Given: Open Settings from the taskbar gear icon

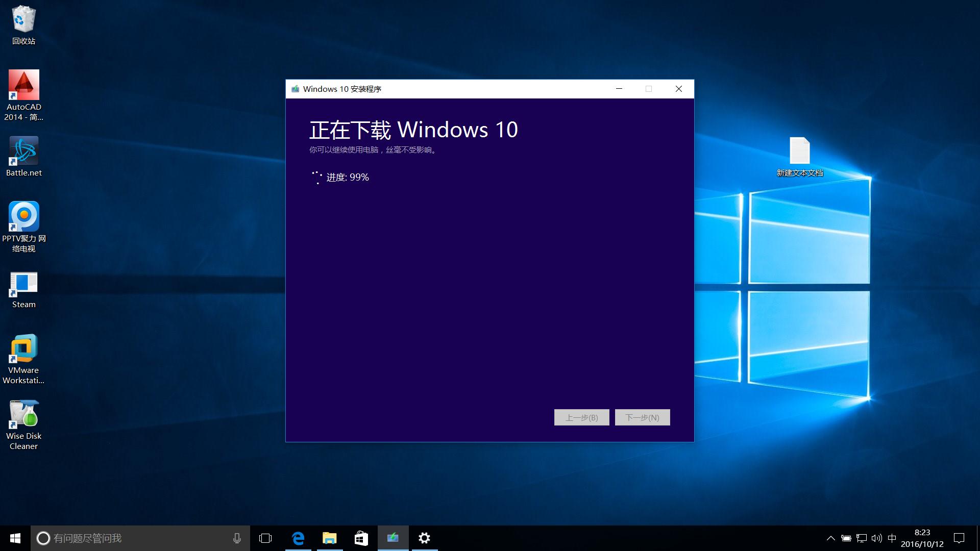Looking at the screenshot, I should pyautogui.click(x=425, y=538).
